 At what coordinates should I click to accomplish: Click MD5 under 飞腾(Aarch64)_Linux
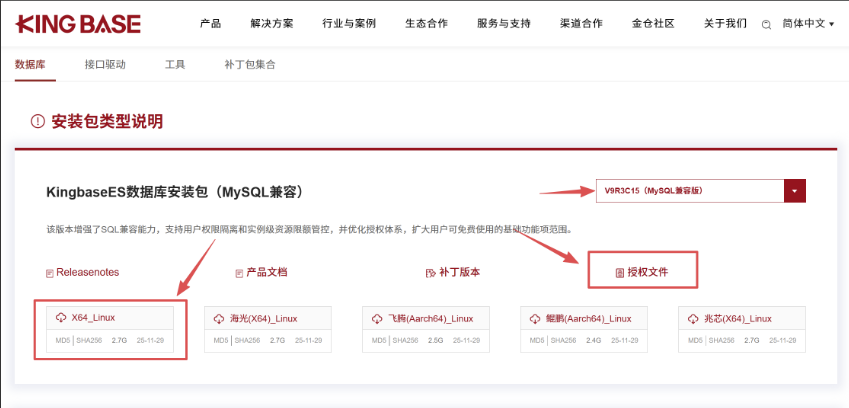378,341
